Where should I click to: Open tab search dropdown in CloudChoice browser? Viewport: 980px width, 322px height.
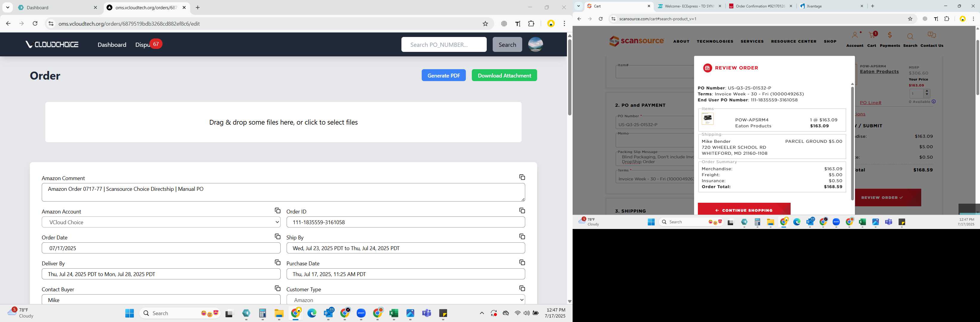click(8, 7)
